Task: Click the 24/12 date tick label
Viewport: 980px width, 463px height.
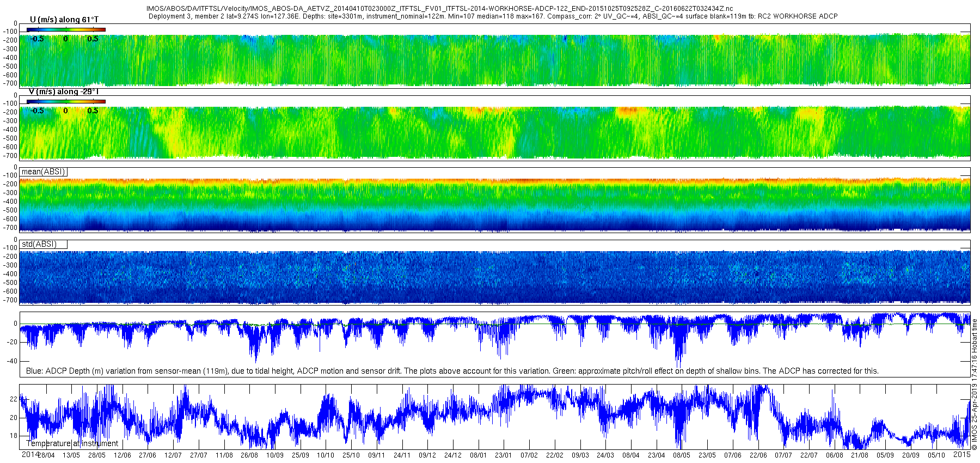Action: click(x=453, y=455)
